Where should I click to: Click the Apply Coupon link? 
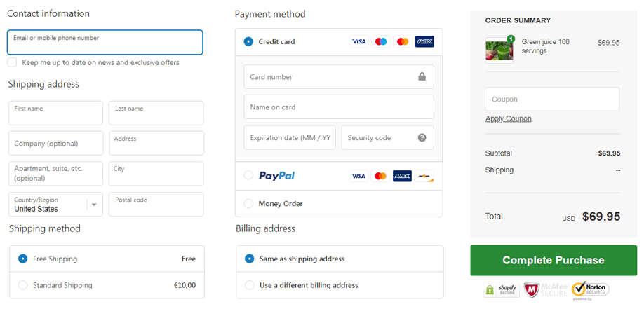508,118
